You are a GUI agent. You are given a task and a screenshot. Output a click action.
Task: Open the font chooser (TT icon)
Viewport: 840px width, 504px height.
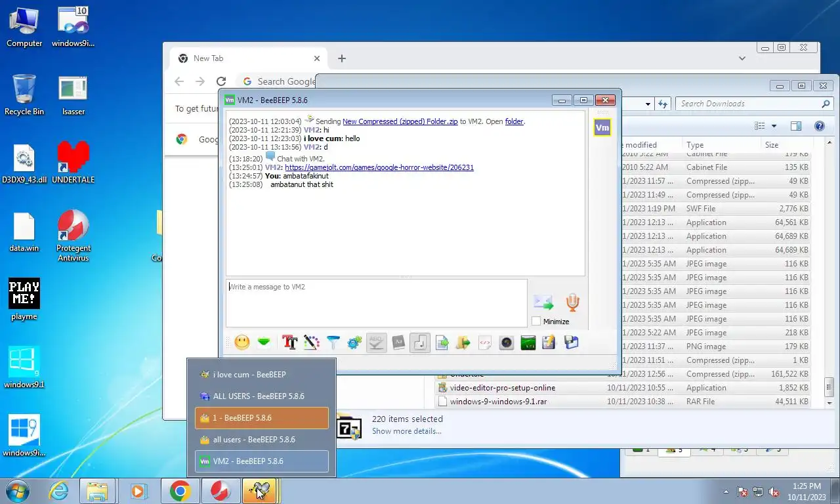(x=289, y=342)
